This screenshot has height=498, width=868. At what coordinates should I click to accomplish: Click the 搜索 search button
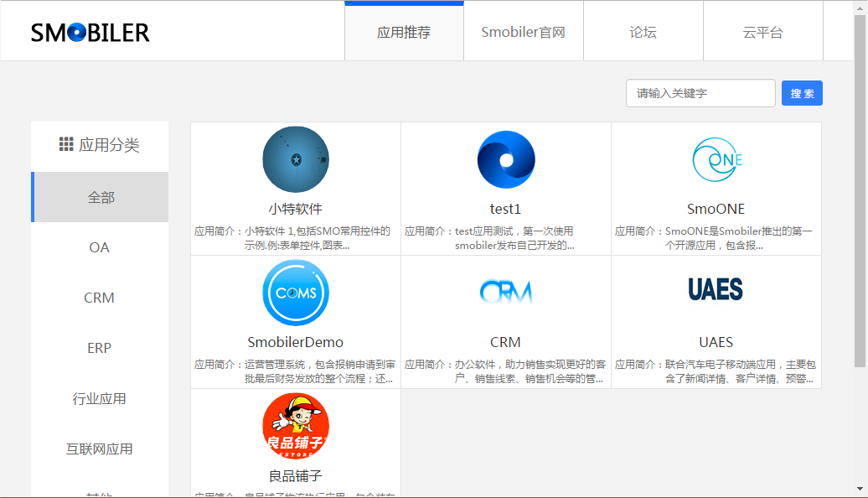802,93
